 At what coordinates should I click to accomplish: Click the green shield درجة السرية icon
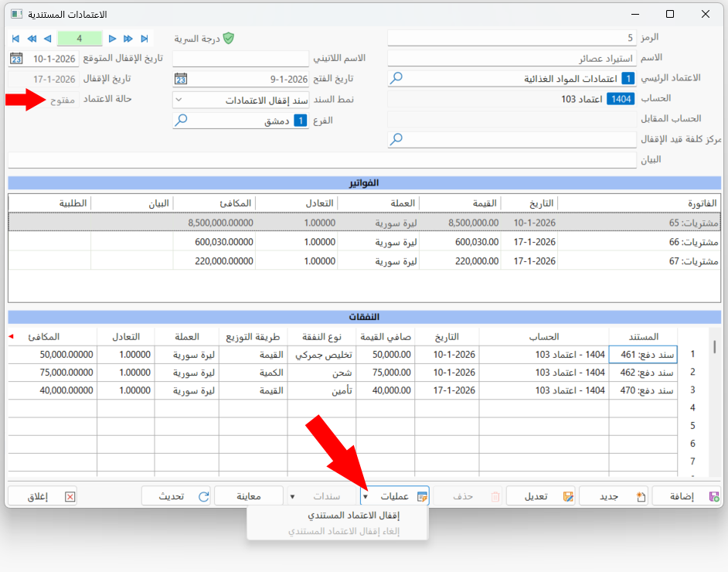pyautogui.click(x=229, y=38)
